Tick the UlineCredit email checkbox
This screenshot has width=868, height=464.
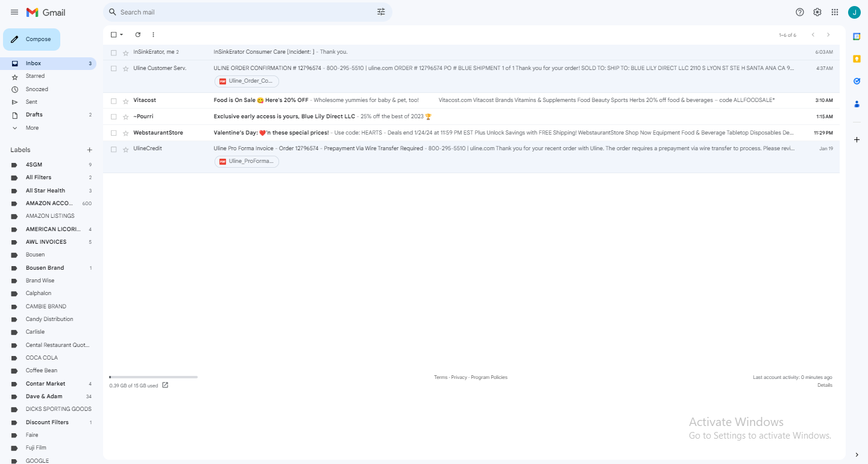(x=113, y=149)
